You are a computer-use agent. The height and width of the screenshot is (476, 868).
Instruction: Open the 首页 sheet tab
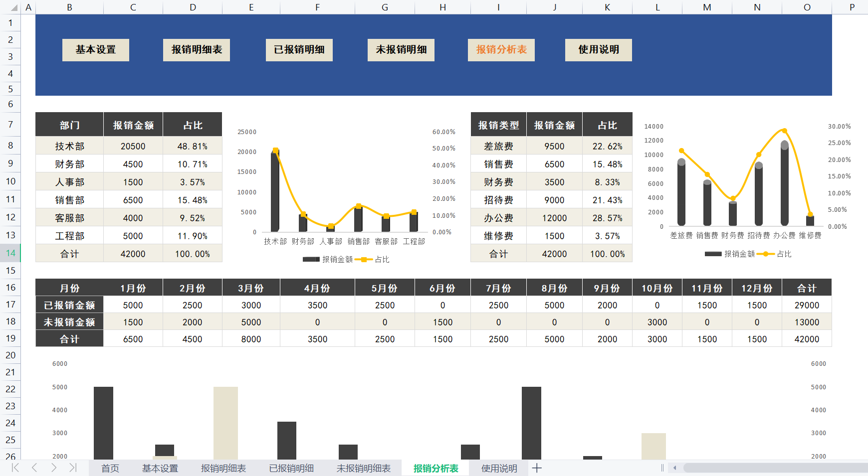tap(110, 468)
